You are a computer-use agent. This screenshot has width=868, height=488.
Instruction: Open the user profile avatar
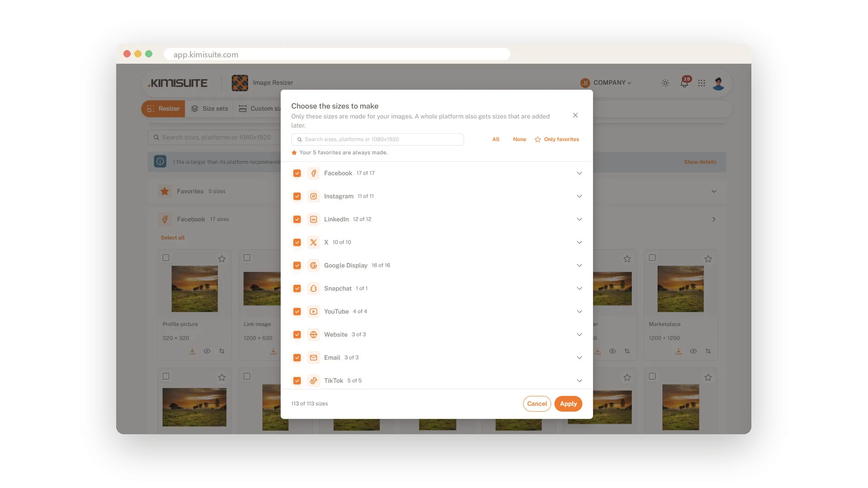coord(718,83)
